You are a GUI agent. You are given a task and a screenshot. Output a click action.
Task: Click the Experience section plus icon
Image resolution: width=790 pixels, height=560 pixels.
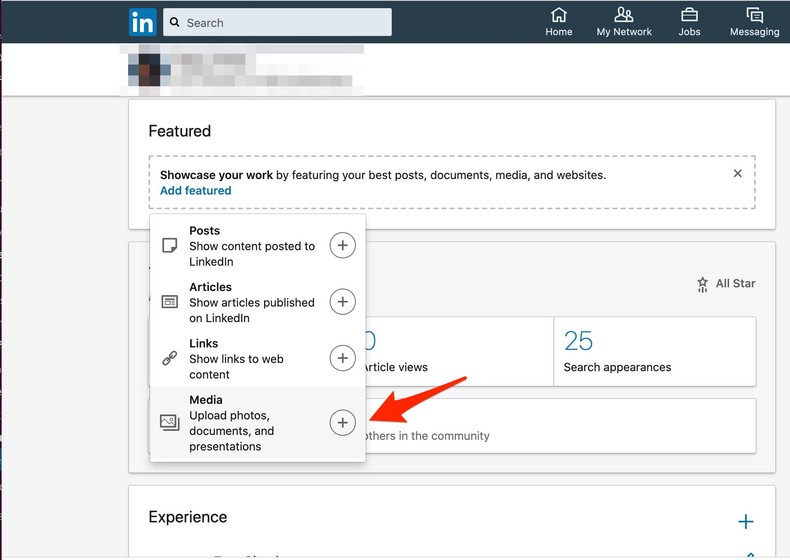(x=745, y=522)
